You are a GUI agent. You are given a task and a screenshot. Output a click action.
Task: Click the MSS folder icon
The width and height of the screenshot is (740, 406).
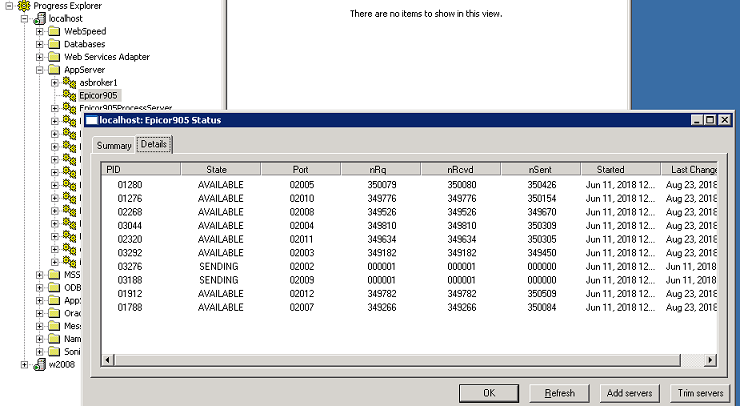(54, 275)
